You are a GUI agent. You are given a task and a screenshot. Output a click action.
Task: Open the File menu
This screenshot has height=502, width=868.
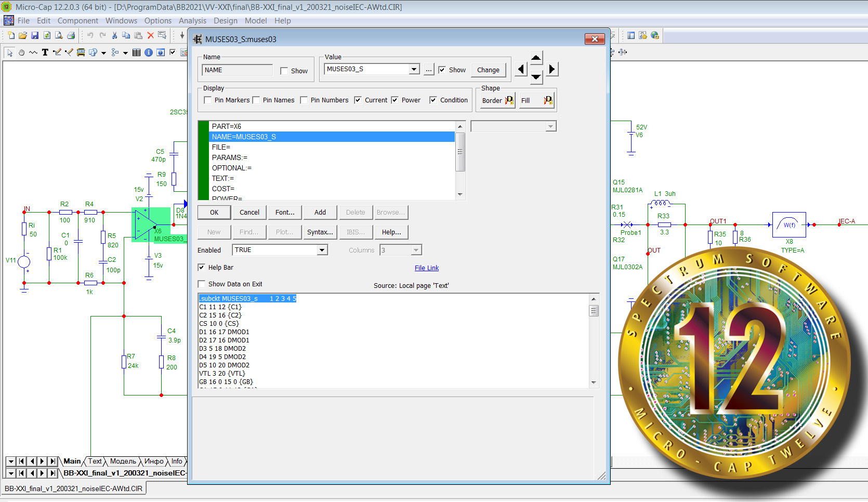pos(23,21)
